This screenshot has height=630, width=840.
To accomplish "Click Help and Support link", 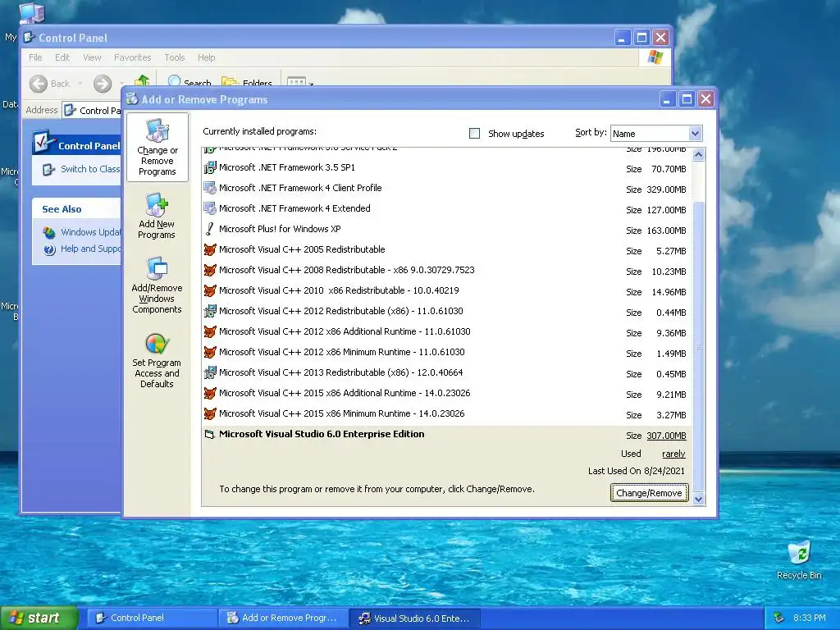I will [90, 249].
